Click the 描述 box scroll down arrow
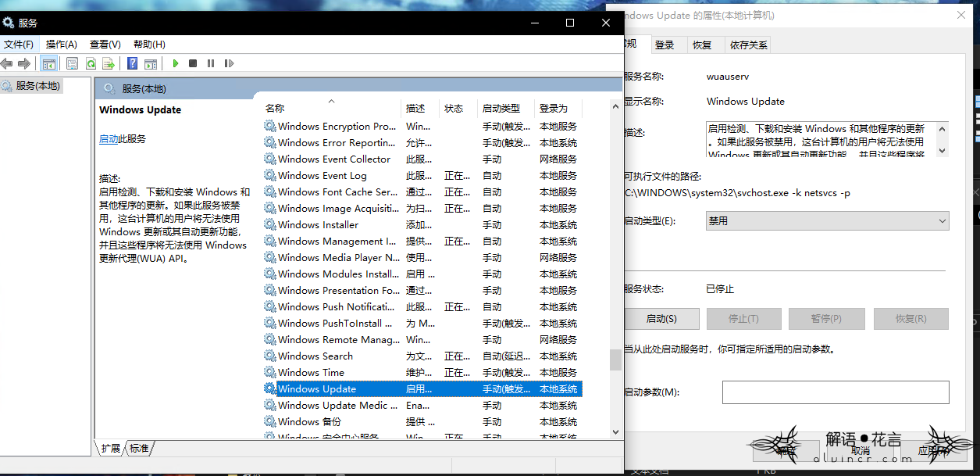The width and height of the screenshot is (980, 476). (x=943, y=150)
